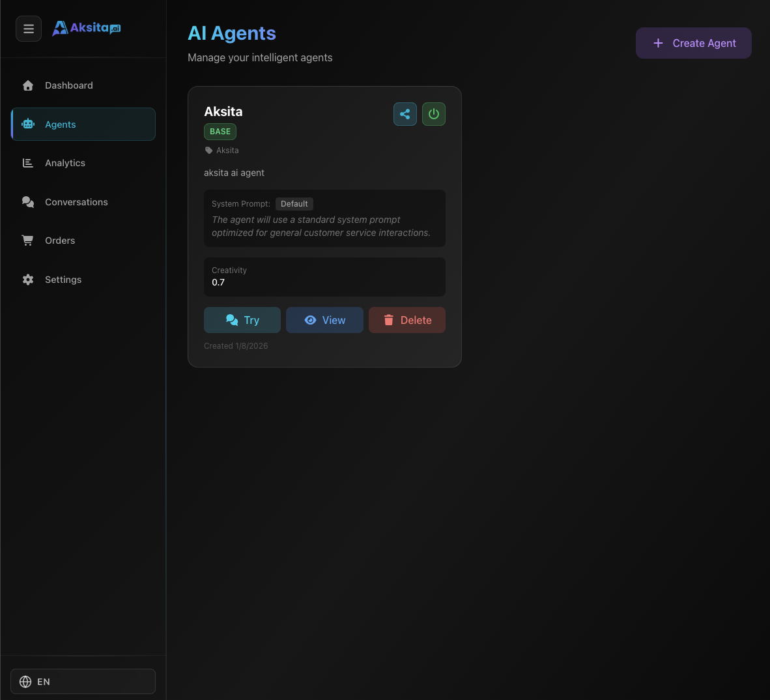Screen dimensions: 770x700
Task: Open the Analytics chart icon
Action: click(27, 163)
